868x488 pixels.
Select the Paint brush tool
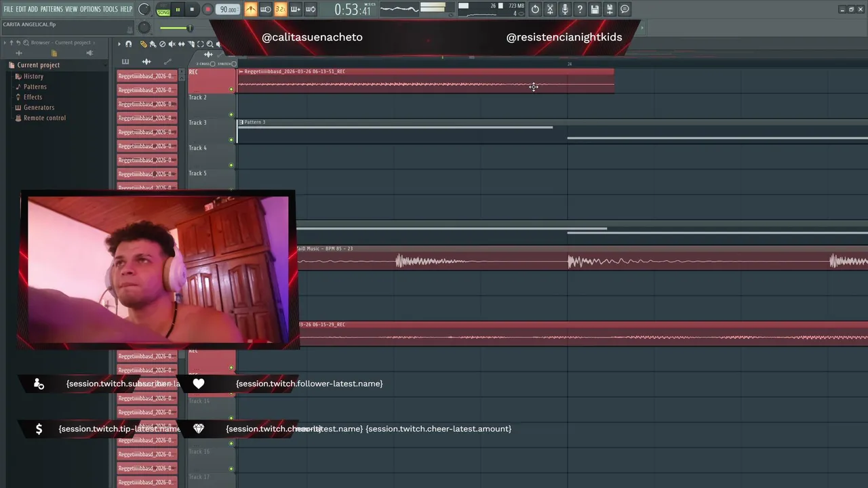click(x=153, y=44)
